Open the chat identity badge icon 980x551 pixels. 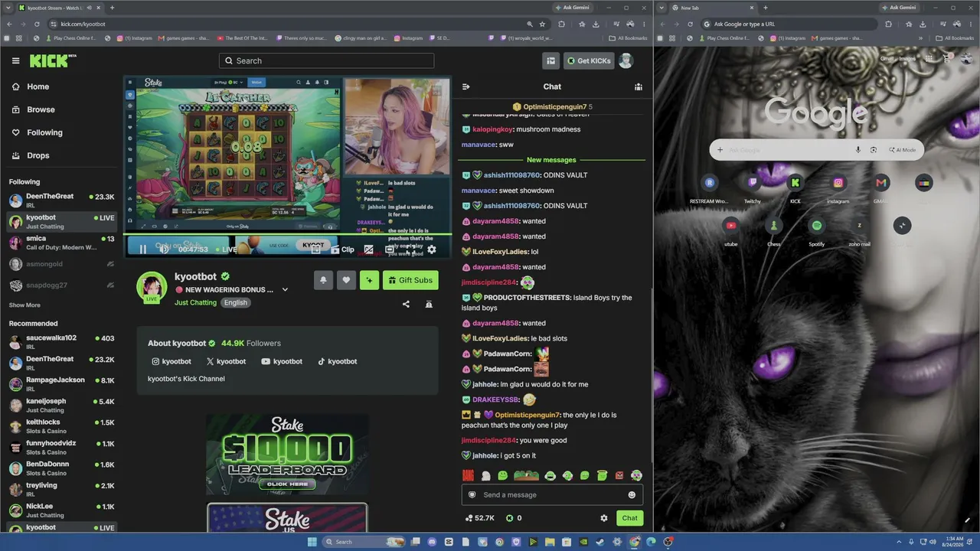point(472,494)
